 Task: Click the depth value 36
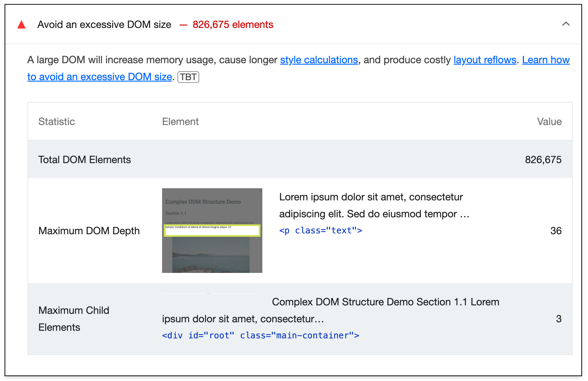[x=556, y=231]
